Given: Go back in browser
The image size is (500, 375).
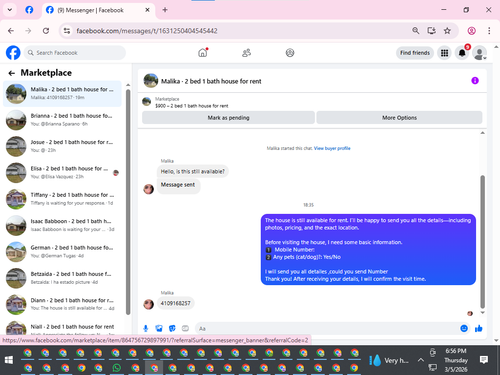Looking at the screenshot, I should click(x=11, y=31).
